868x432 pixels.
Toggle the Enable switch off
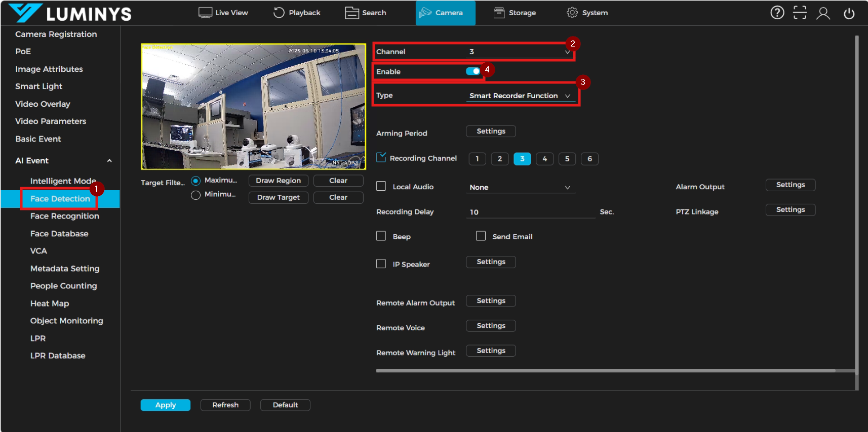(x=473, y=71)
